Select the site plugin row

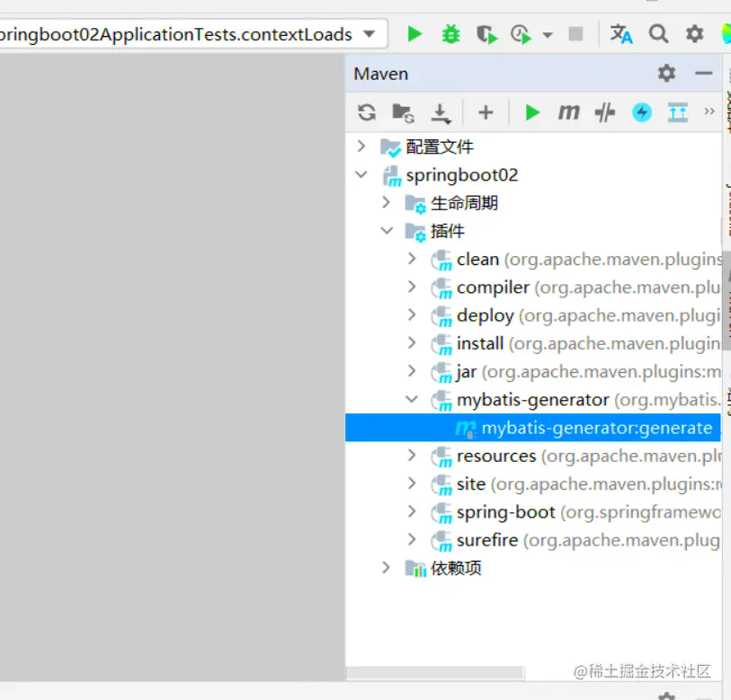533,483
